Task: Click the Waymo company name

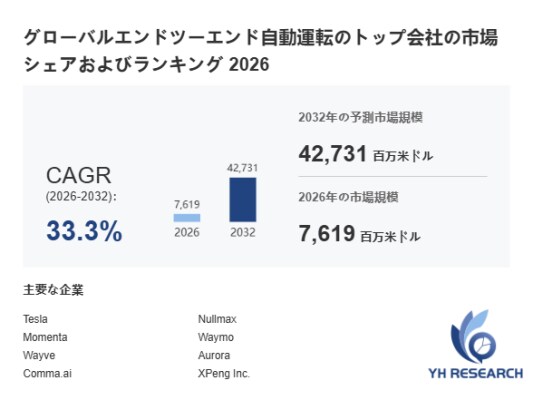Action: click(x=216, y=337)
